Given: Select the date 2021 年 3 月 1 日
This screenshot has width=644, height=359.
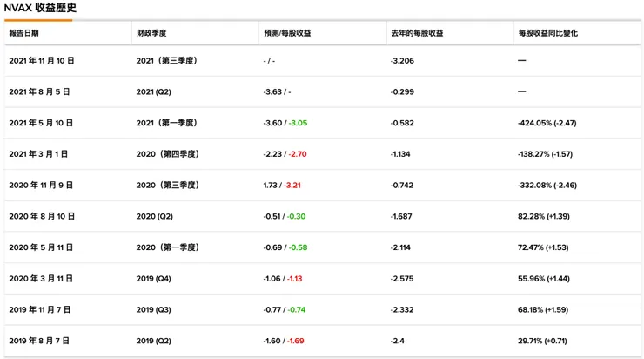Looking at the screenshot, I should tap(38, 154).
